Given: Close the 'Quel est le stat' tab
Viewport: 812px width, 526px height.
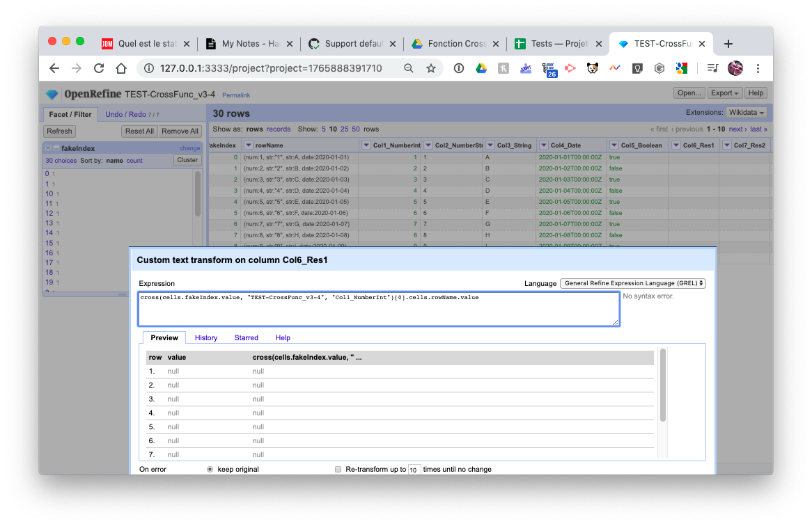Looking at the screenshot, I should click(x=187, y=44).
